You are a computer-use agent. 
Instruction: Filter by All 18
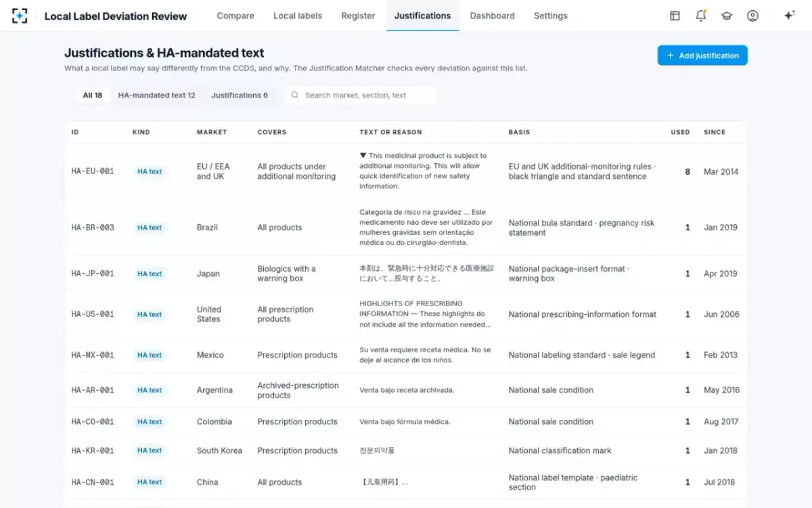point(93,95)
